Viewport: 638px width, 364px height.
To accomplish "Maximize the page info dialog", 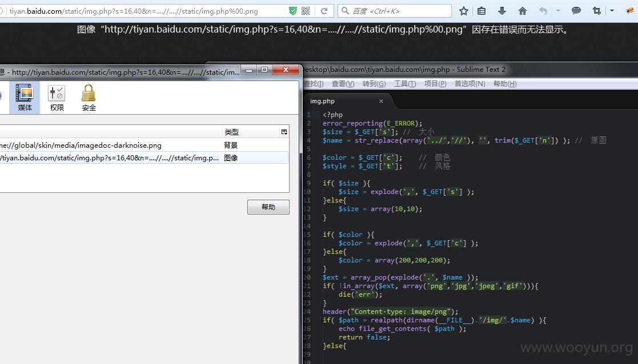I will tap(264, 70).
